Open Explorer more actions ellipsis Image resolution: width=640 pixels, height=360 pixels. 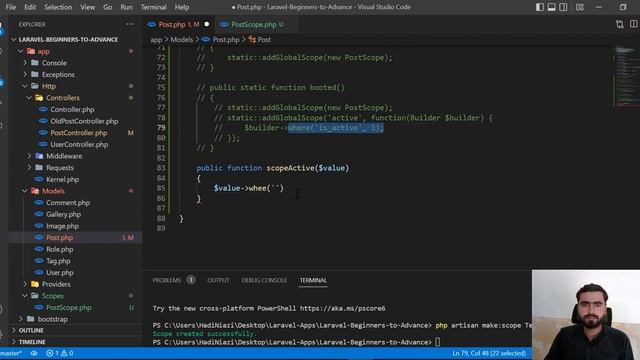[130, 24]
